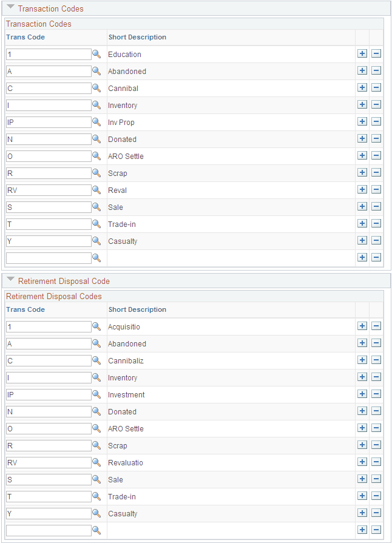
Task: Collapse the Retirement Disposal Code section
Action: coord(11,279)
